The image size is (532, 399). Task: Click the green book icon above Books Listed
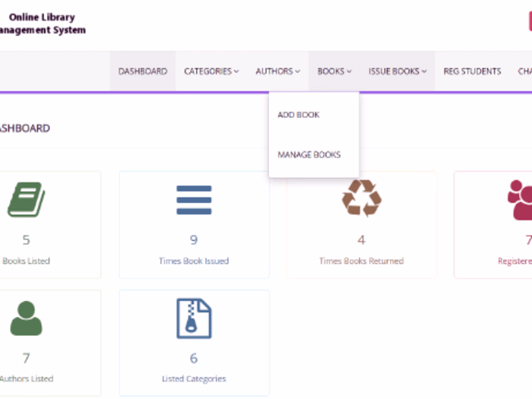click(26, 199)
